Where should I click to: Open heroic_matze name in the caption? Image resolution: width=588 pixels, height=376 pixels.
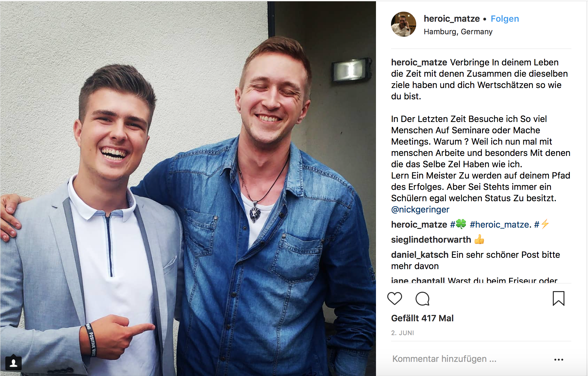click(x=419, y=62)
